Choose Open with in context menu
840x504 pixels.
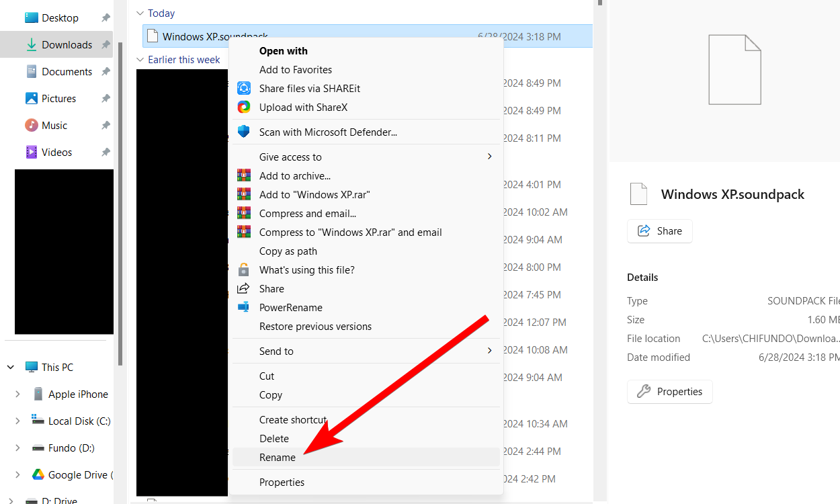[366, 50]
